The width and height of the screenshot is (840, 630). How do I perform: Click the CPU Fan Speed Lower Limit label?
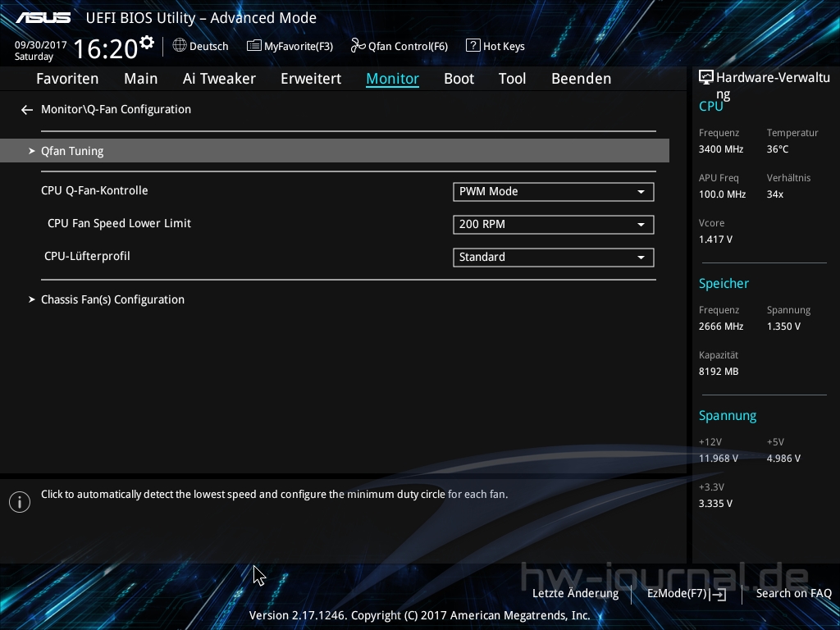[120, 223]
